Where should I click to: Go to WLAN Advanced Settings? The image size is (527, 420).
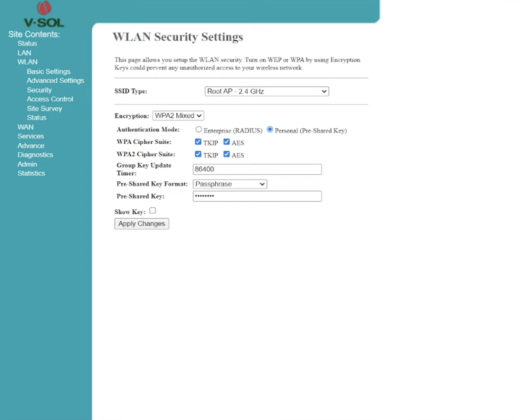tap(55, 80)
